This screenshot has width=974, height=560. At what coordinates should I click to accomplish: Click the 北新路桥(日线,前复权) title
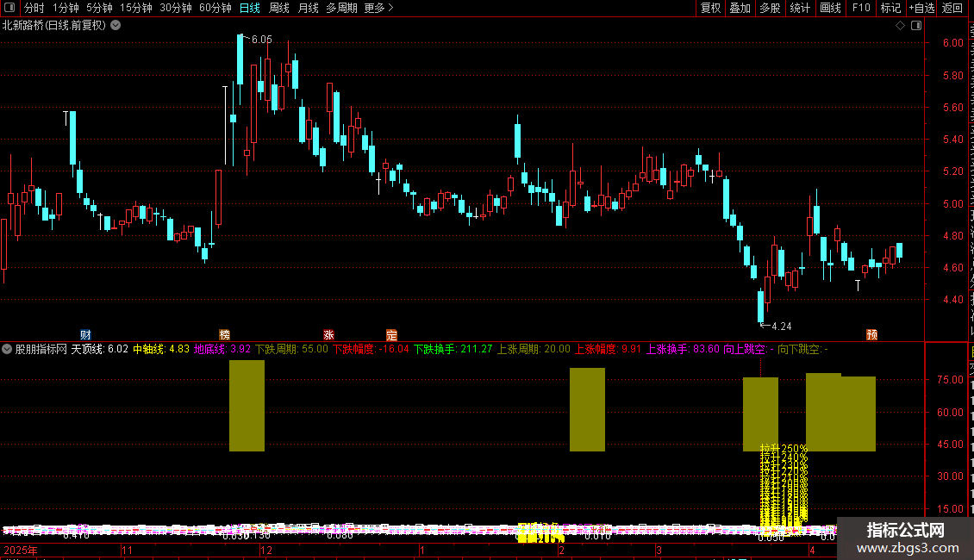click(x=54, y=26)
